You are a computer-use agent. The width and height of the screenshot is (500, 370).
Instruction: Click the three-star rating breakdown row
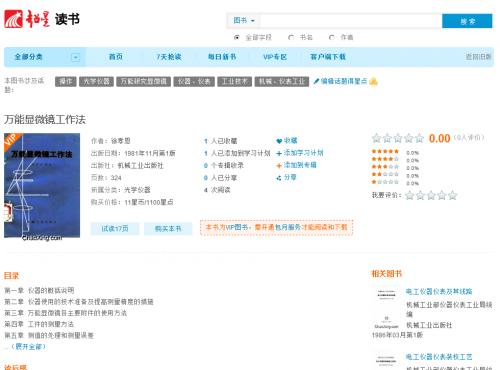(395, 168)
